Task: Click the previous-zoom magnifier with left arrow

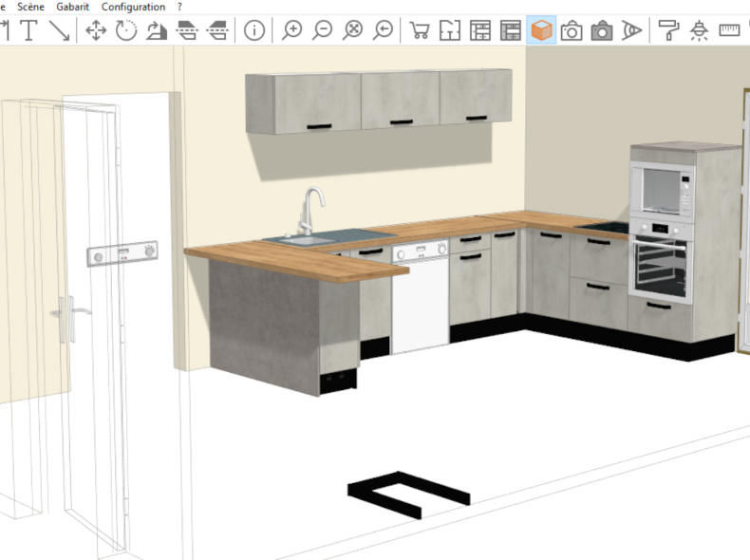Action: (x=384, y=30)
